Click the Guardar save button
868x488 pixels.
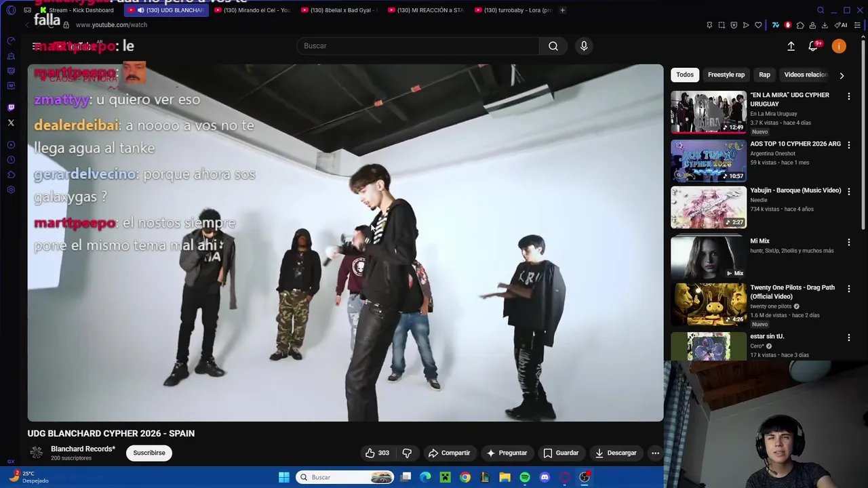561,453
